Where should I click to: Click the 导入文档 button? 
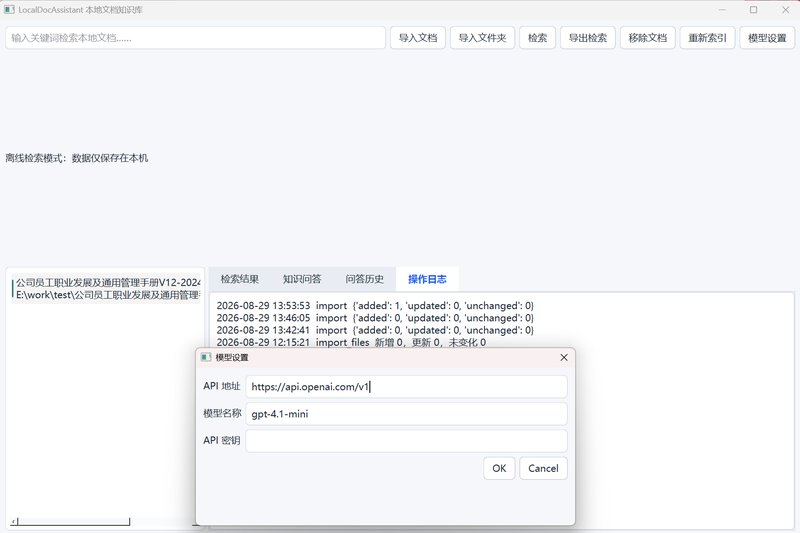(418, 38)
